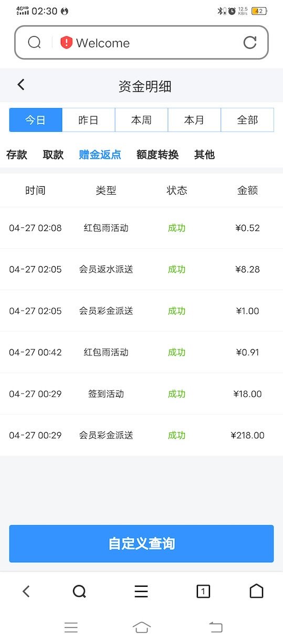The height and width of the screenshot is (644, 283).
Task: Tap the 自定义查询 button
Action: coord(141,544)
